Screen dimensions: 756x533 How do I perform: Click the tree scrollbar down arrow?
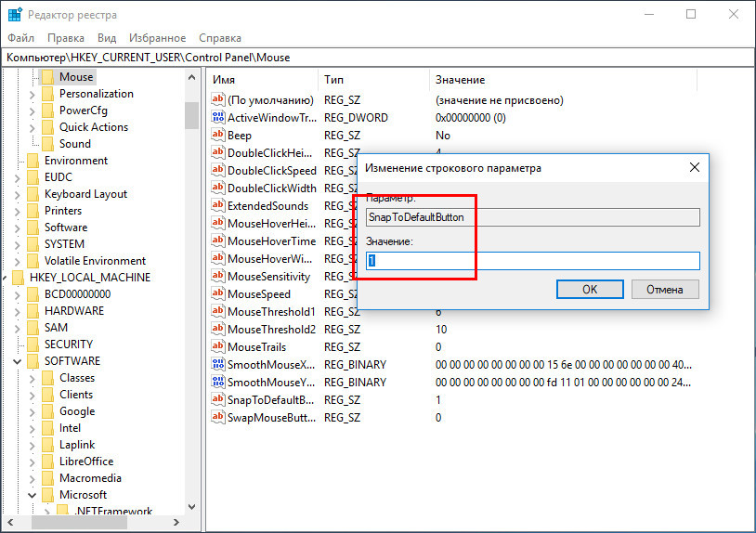191,506
